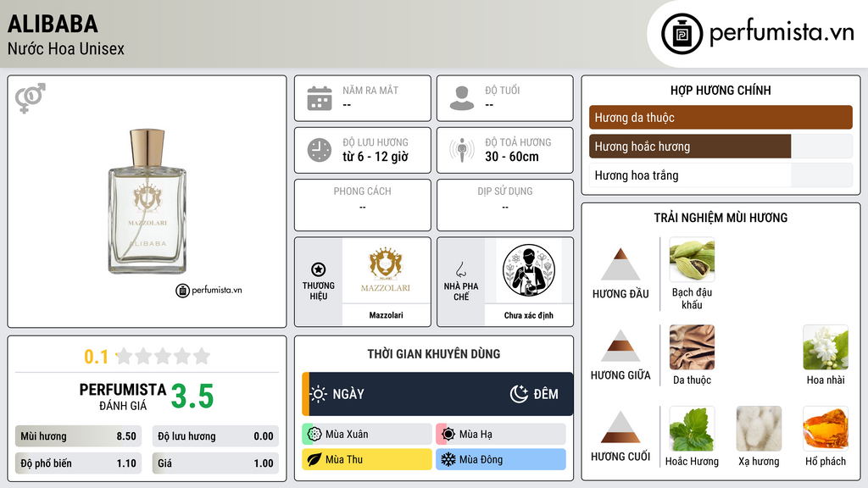The height and width of the screenshot is (488, 868).
Task: Click the person icon beside Độ tuổi
Action: (462, 98)
